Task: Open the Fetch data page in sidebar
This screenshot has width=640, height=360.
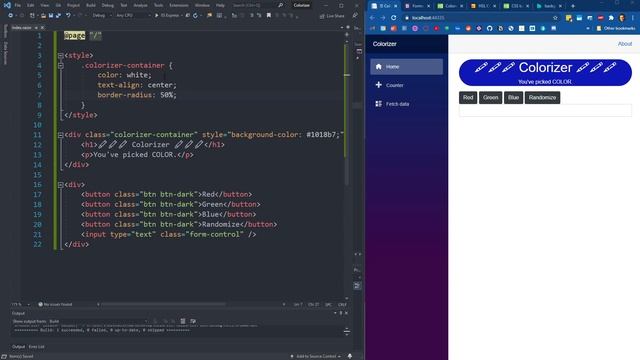Action: pyautogui.click(x=407, y=104)
